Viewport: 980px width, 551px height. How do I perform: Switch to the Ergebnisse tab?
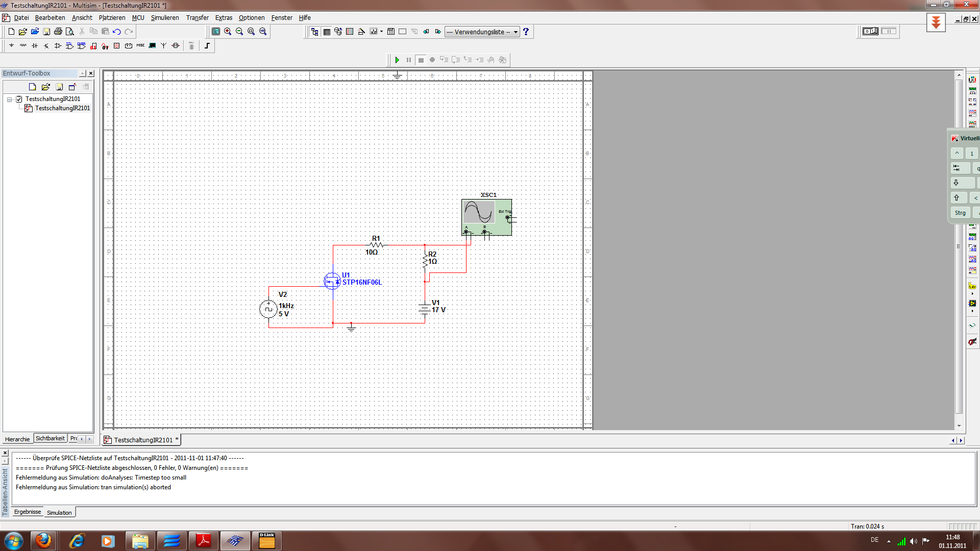(x=28, y=512)
